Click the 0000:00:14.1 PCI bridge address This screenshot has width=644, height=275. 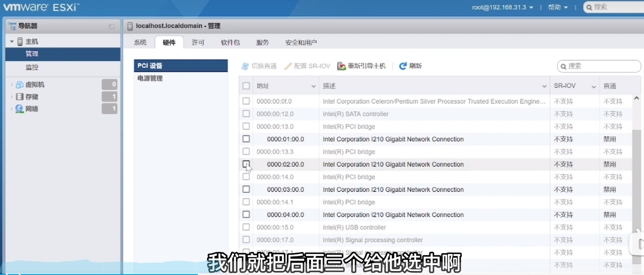point(275,202)
